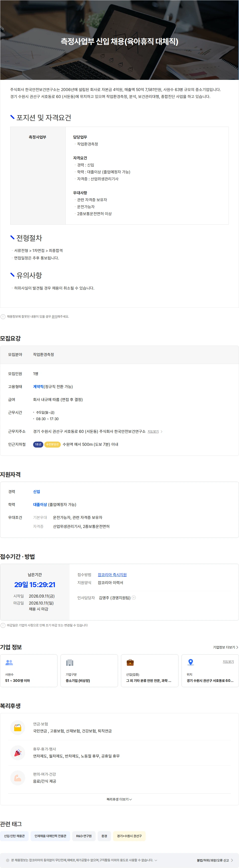Select the 환경 tag

coord(104,836)
